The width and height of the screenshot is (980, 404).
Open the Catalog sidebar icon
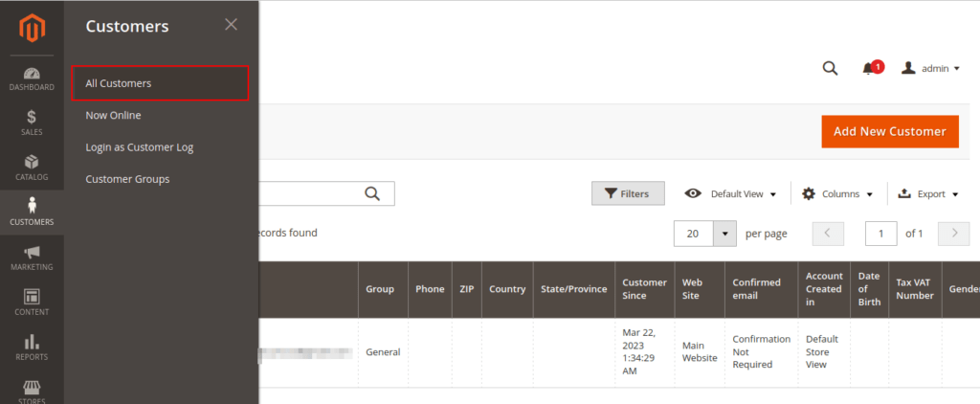point(32,168)
